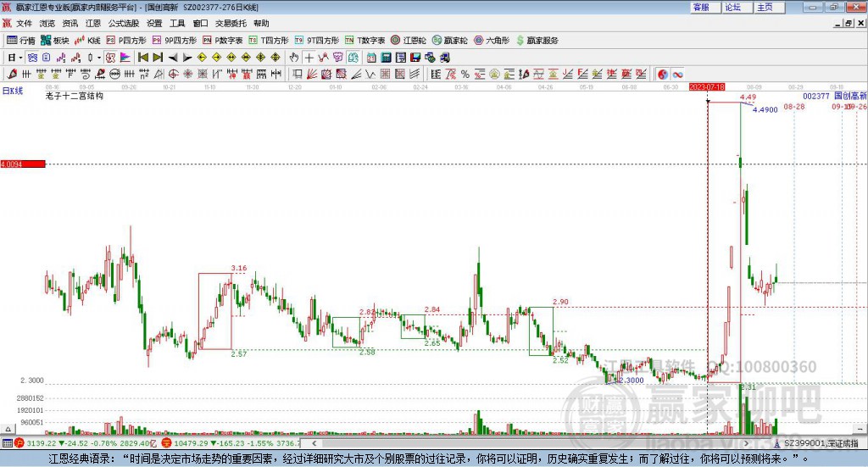Open the candlestick style dropdown arrow

(x=98, y=58)
